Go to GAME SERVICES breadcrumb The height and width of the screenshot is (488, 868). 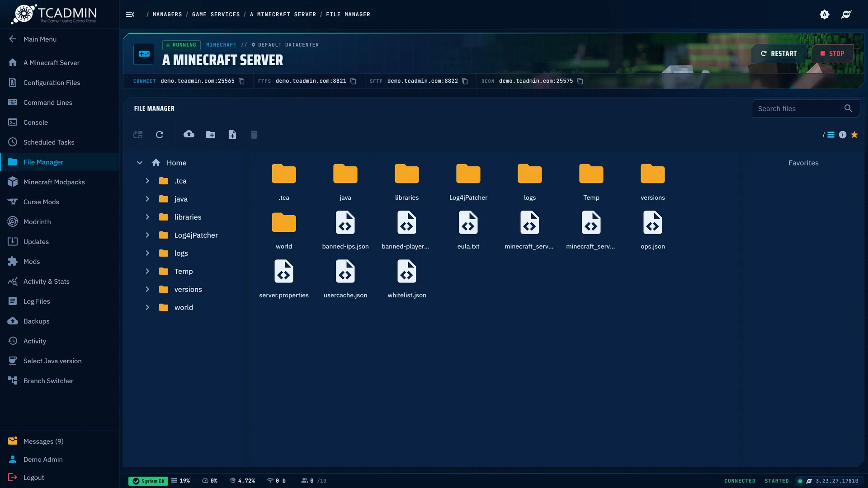pyautogui.click(x=216, y=14)
